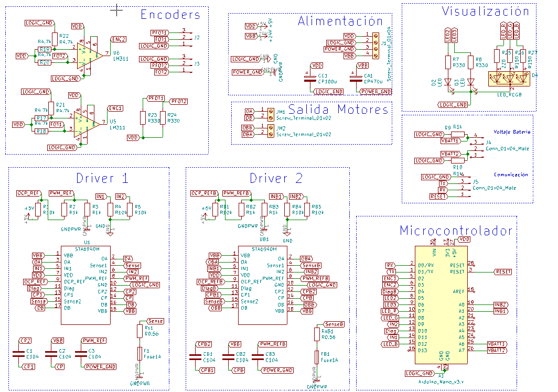Click the Driver 2 block title
The height and width of the screenshot is (392, 558).
coord(276,178)
